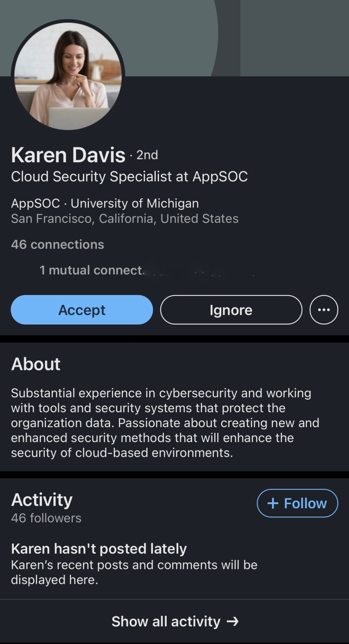
Task: View the 46 connections list
Action: pyautogui.click(x=58, y=244)
